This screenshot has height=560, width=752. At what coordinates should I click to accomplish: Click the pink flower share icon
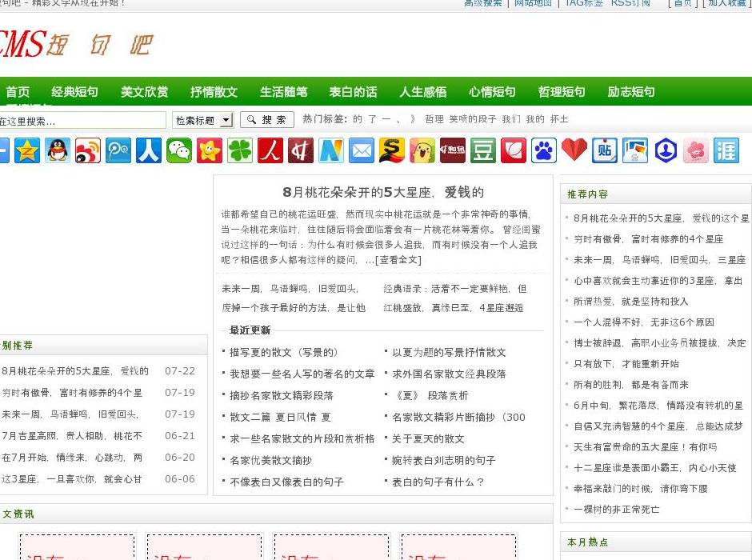[696, 150]
